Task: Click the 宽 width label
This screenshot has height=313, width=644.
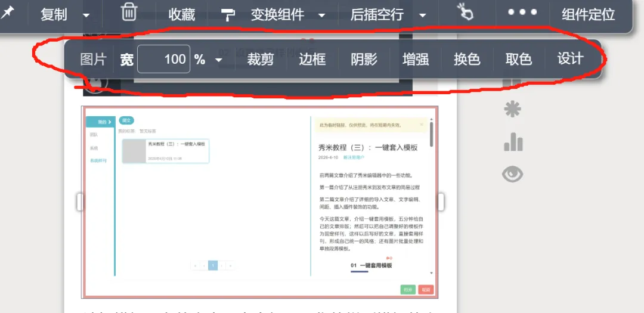Action: 126,60
